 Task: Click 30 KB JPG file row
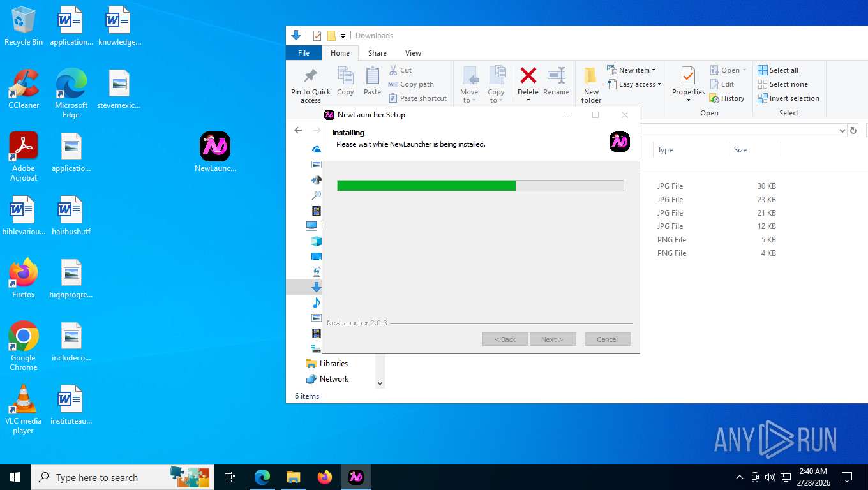coord(716,186)
